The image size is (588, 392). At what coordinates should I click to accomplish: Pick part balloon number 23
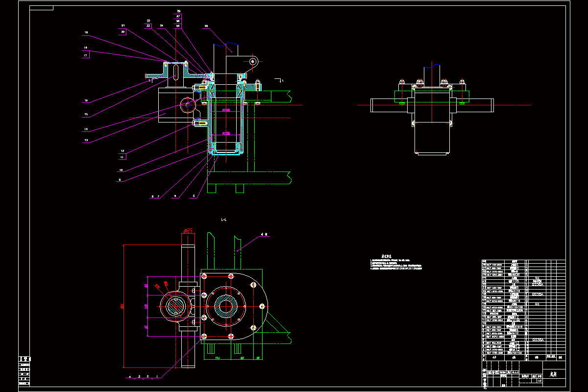147,21
